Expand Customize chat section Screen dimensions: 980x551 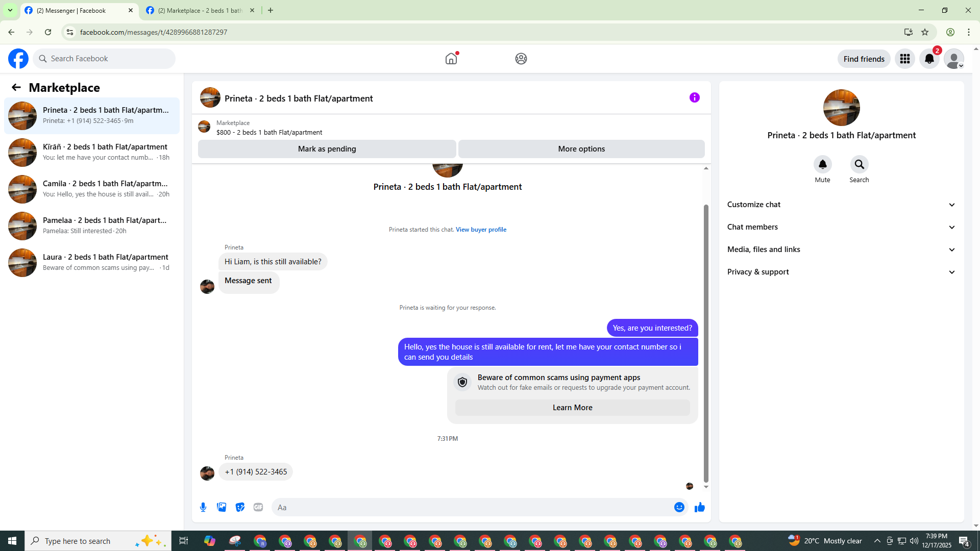[841, 205]
